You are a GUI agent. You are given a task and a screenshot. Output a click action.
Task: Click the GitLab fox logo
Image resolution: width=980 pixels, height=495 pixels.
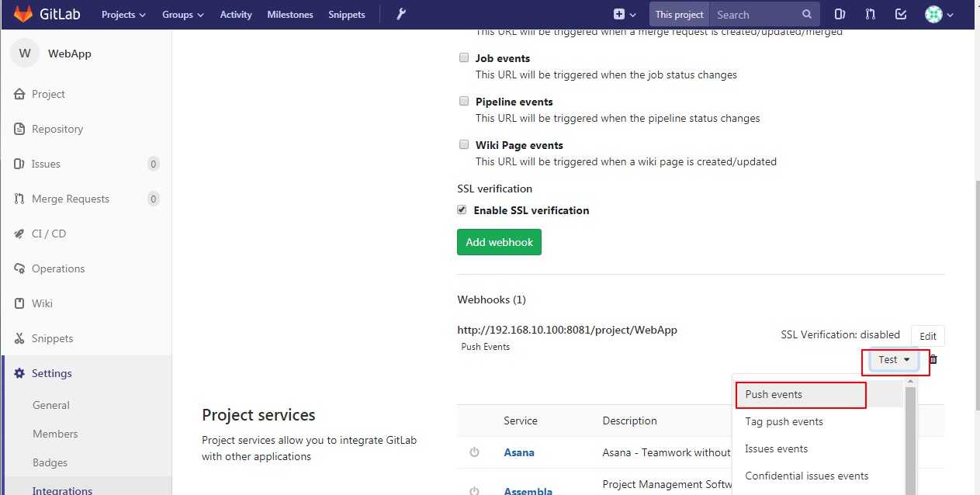pos(23,14)
